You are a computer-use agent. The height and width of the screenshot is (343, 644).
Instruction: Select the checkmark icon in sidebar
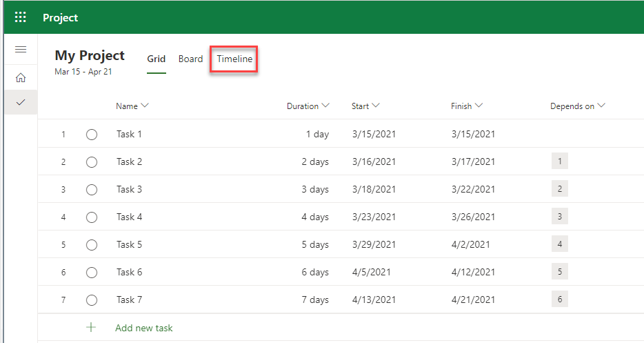(x=21, y=102)
